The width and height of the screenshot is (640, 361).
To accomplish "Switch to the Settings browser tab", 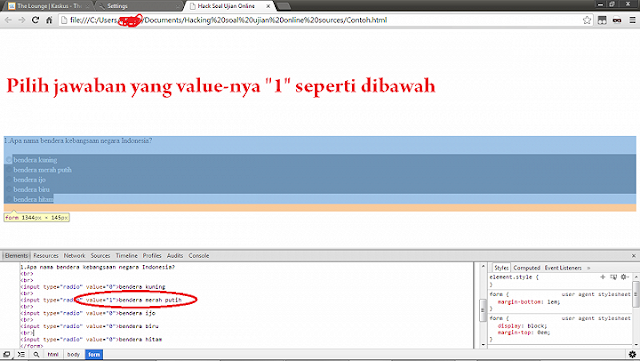I will coord(139,6).
